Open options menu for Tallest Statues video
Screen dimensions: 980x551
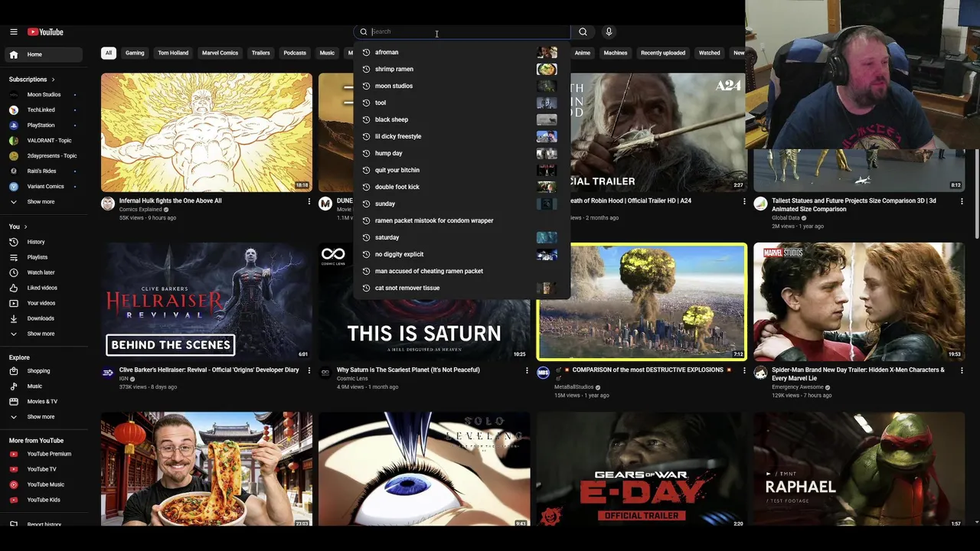click(x=962, y=201)
